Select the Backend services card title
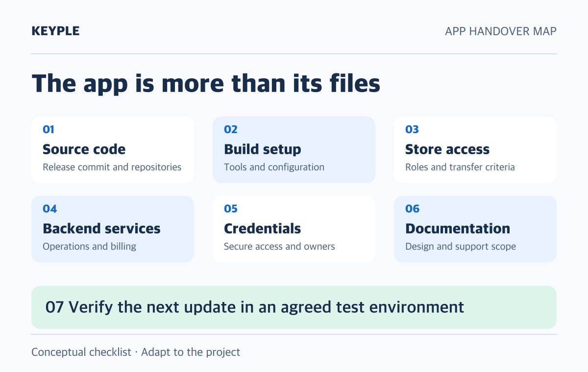 coord(101,229)
